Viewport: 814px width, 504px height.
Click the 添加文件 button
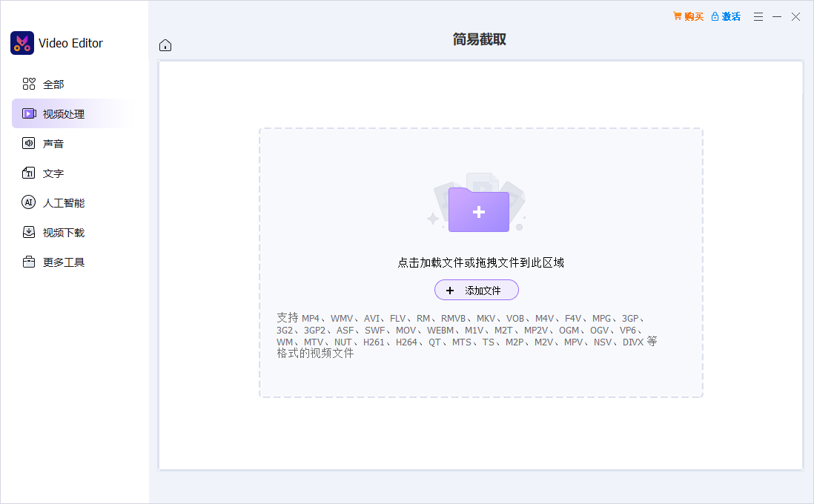coord(476,290)
